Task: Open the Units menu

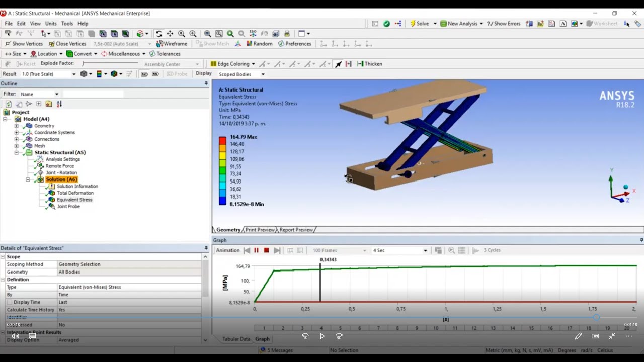Action: (x=51, y=24)
